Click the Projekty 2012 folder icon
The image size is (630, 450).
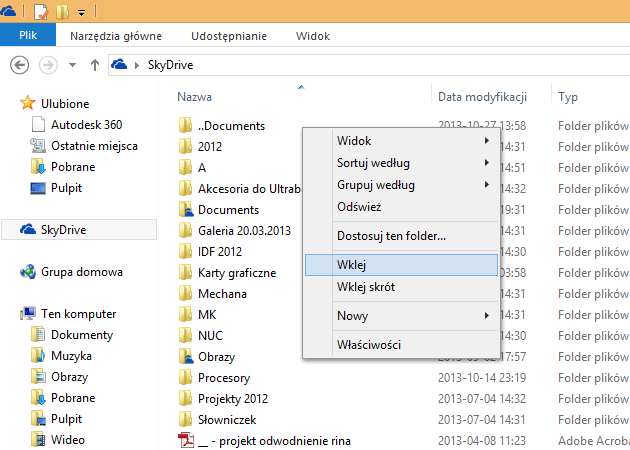pyautogui.click(x=185, y=398)
